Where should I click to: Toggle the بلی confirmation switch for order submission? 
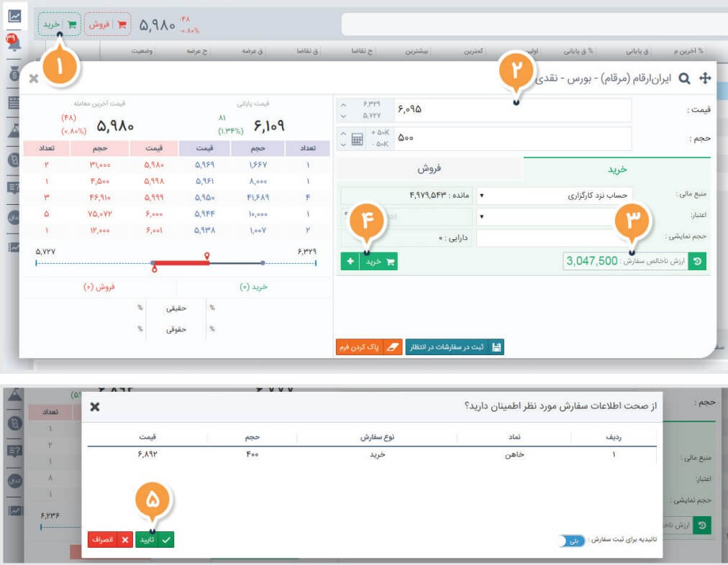point(572,541)
